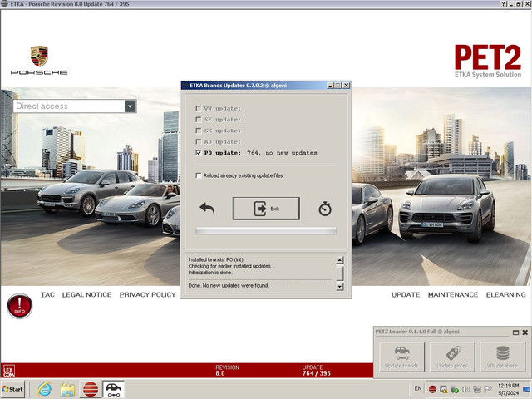Open the TAC link
532x399 pixels.
click(x=47, y=294)
